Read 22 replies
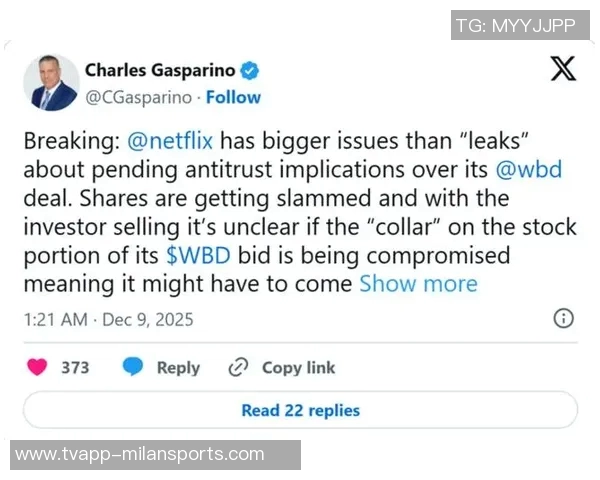The image size is (600, 480). point(300,410)
